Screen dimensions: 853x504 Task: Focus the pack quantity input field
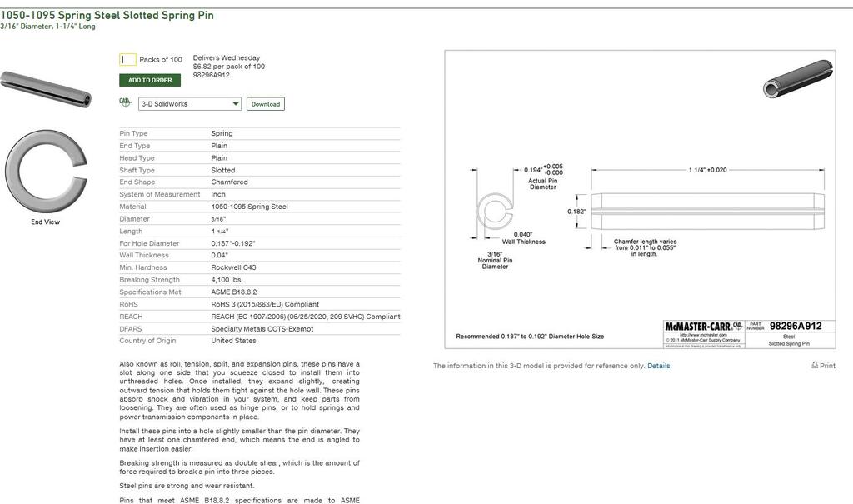click(x=127, y=59)
